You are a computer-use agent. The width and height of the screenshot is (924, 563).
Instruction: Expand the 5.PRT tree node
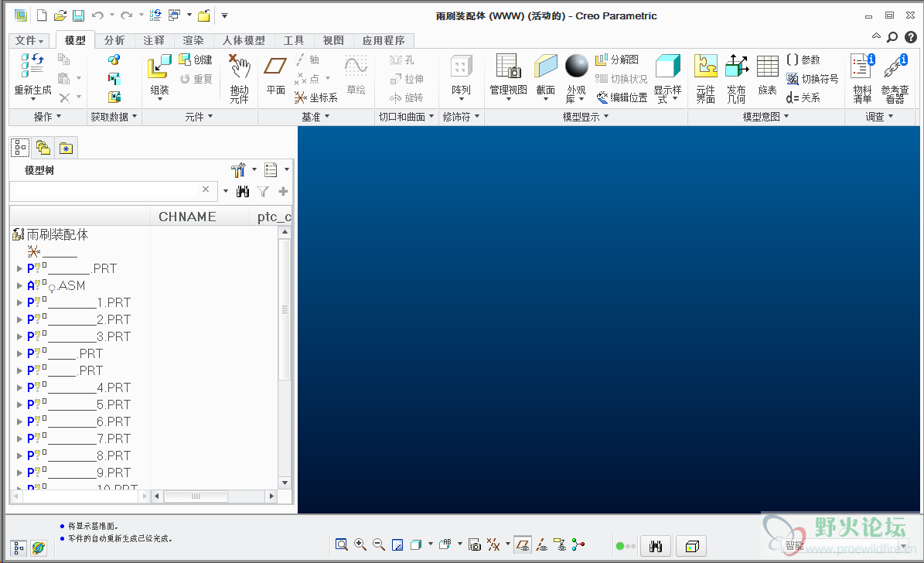point(19,404)
